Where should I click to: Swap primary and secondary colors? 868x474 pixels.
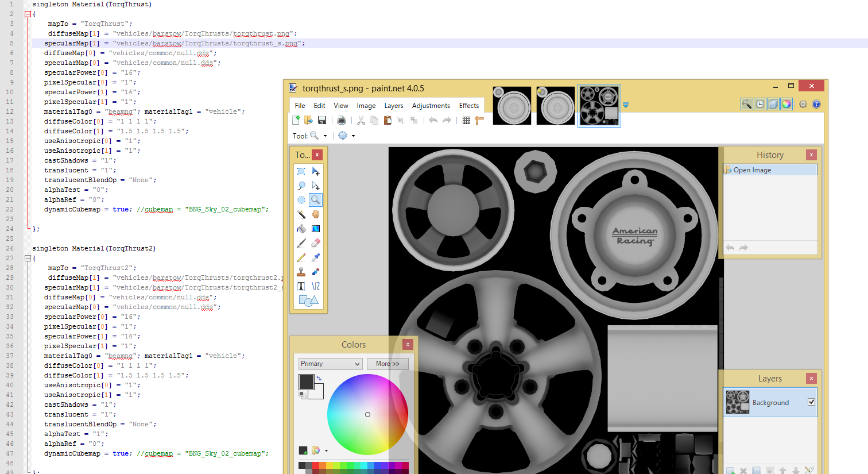[319, 378]
